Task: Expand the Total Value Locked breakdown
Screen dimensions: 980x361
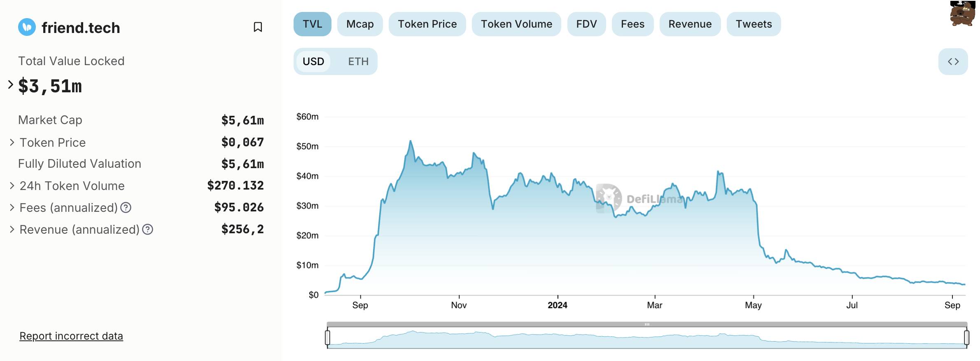Action: [x=11, y=85]
